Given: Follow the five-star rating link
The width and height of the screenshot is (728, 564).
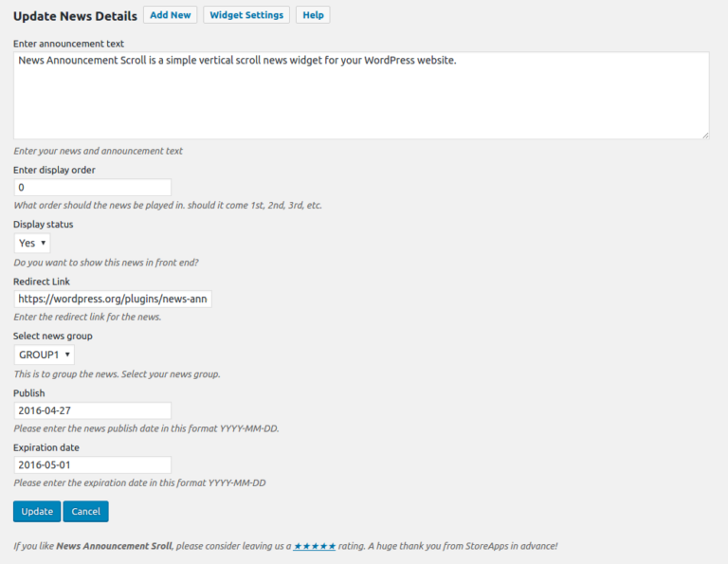Looking at the screenshot, I should click(x=315, y=547).
